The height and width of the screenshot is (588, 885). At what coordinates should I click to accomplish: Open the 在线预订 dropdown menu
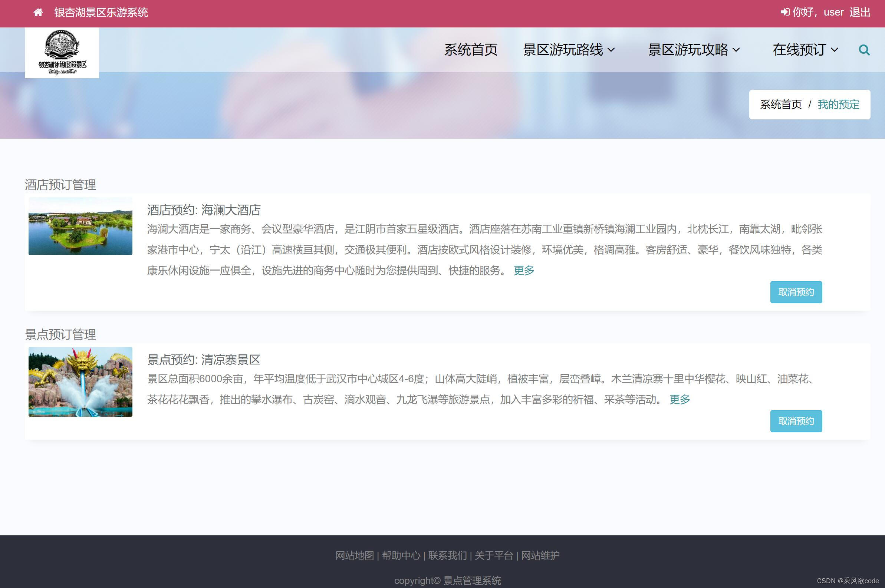pos(805,50)
